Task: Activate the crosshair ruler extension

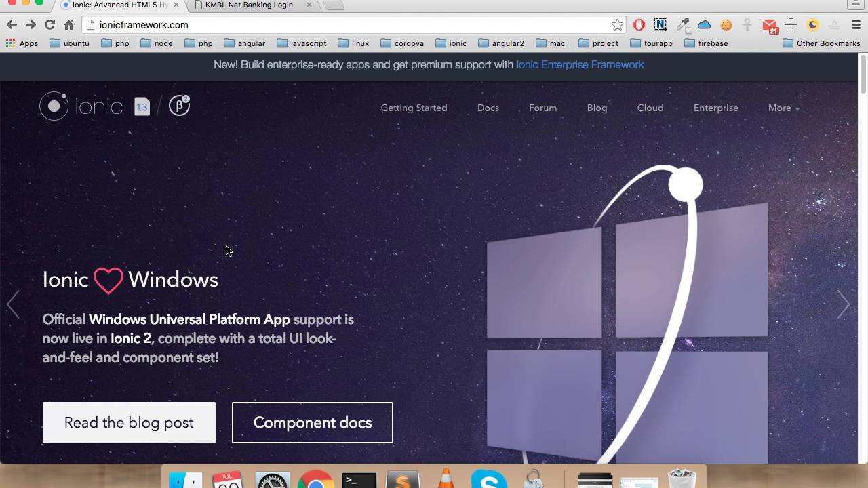Action: click(x=791, y=25)
